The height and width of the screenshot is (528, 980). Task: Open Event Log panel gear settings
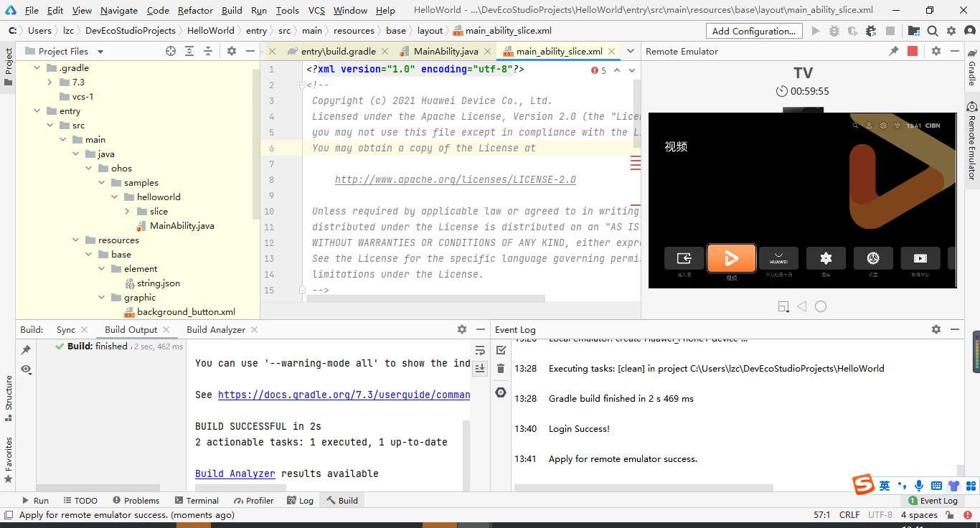tap(936, 329)
